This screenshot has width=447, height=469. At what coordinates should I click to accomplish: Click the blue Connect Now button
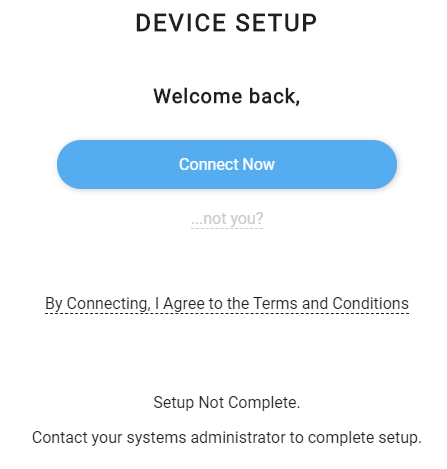click(227, 164)
